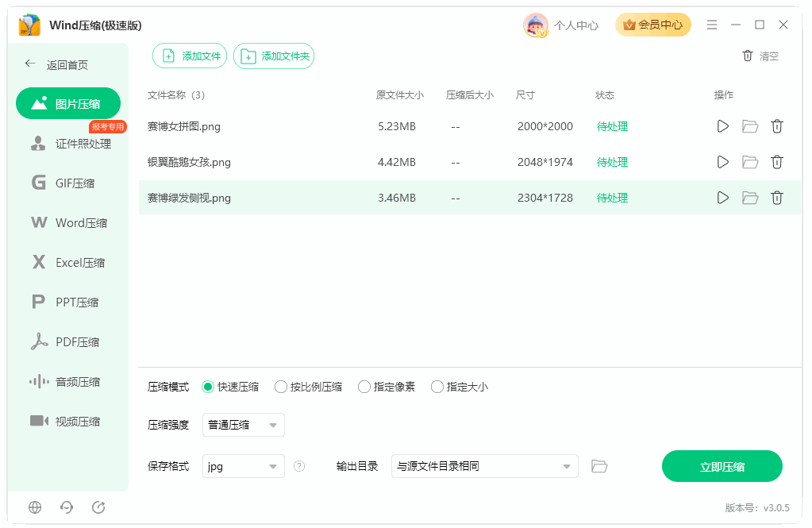Click the dimension value 2304*1728

[x=545, y=198]
